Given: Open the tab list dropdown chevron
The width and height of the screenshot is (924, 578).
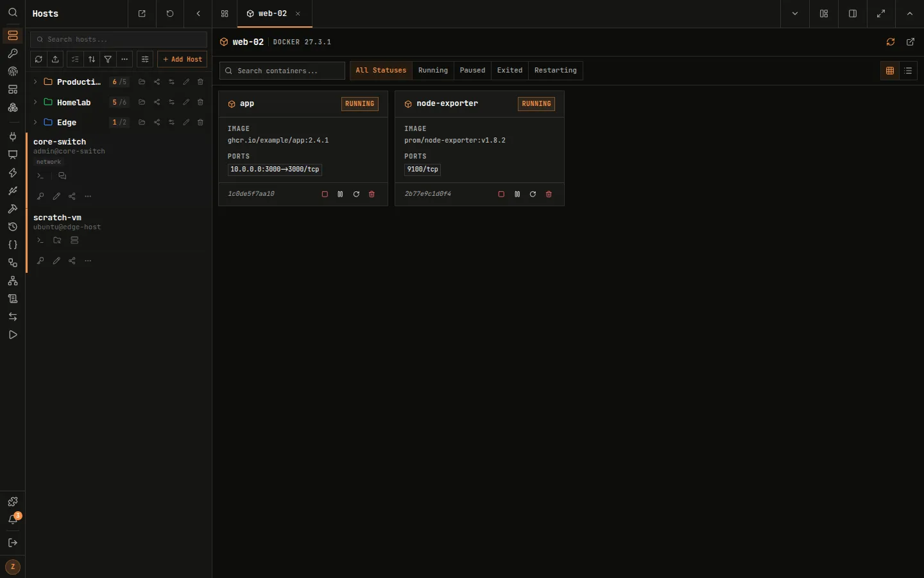Looking at the screenshot, I should pos(795,13).
